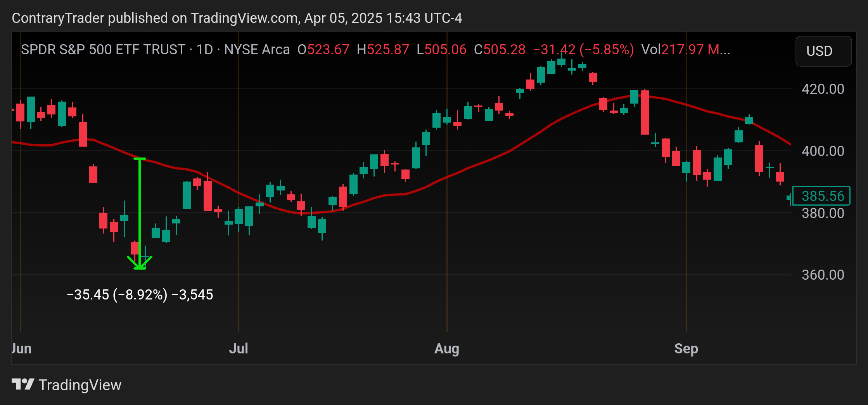868x405 pixels.
Task: Click the high value H525.87
Action: coord(383,50)
